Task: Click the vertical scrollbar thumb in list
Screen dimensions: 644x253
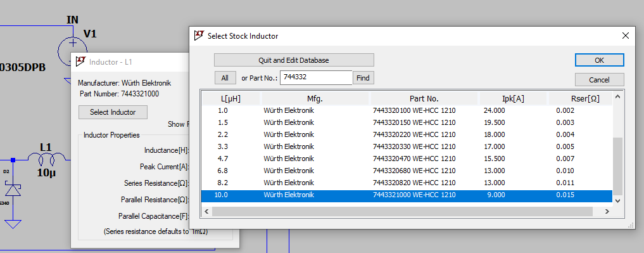Action: coord(617,167)
